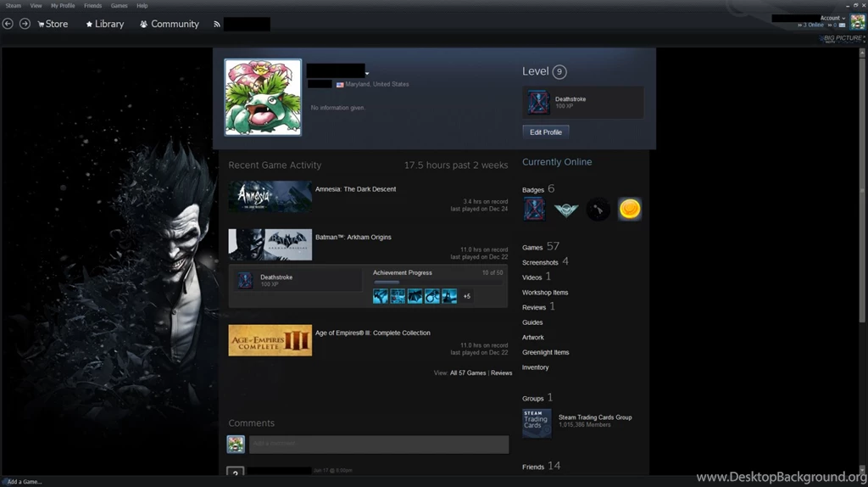Open the Videos link

click(x=537, y=277)
